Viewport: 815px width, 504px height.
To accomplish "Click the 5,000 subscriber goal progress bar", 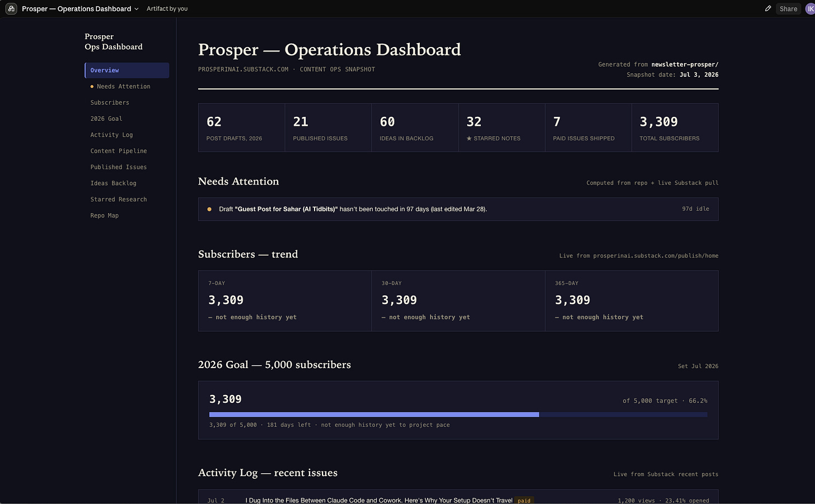I will click(x=458, y=414).
